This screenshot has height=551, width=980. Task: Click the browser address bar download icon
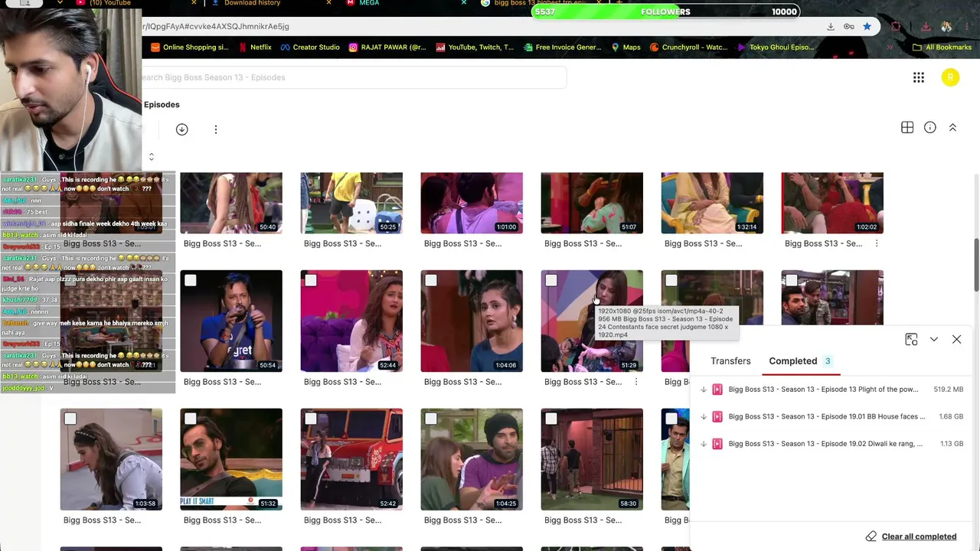830,27
